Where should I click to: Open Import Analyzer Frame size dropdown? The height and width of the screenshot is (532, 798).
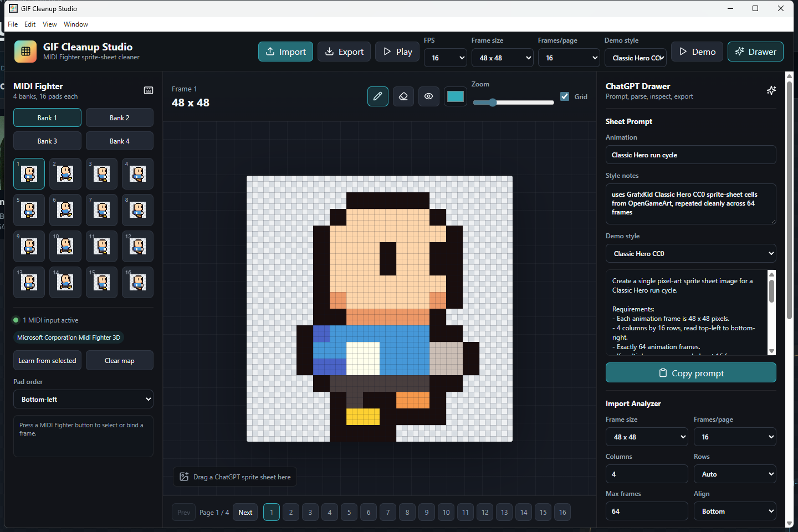(647, 437)
